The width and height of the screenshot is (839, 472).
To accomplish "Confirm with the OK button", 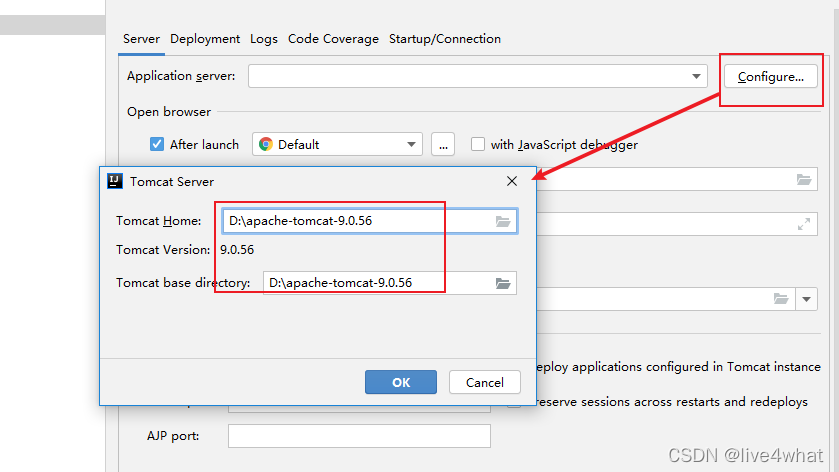I will point(401,382).
